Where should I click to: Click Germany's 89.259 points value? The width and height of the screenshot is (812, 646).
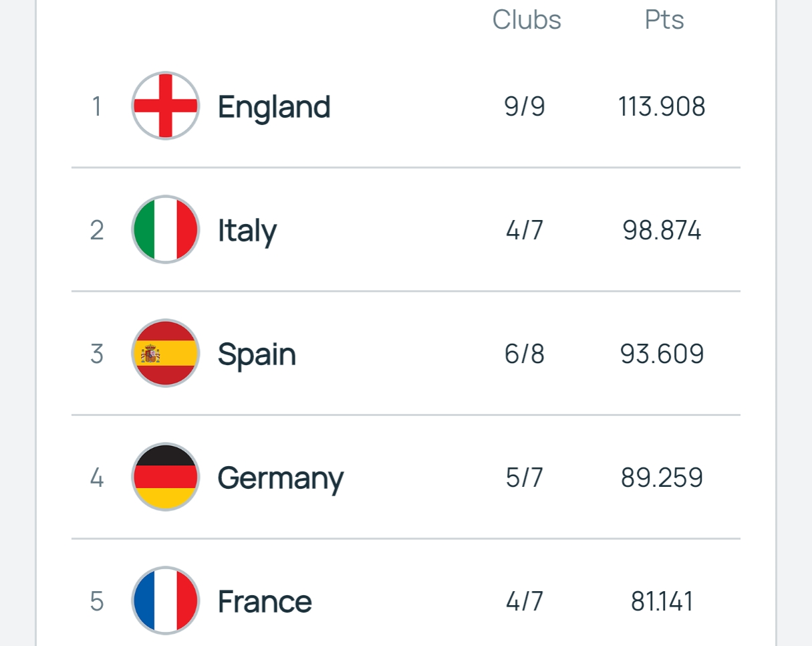(x=662, y=478)
